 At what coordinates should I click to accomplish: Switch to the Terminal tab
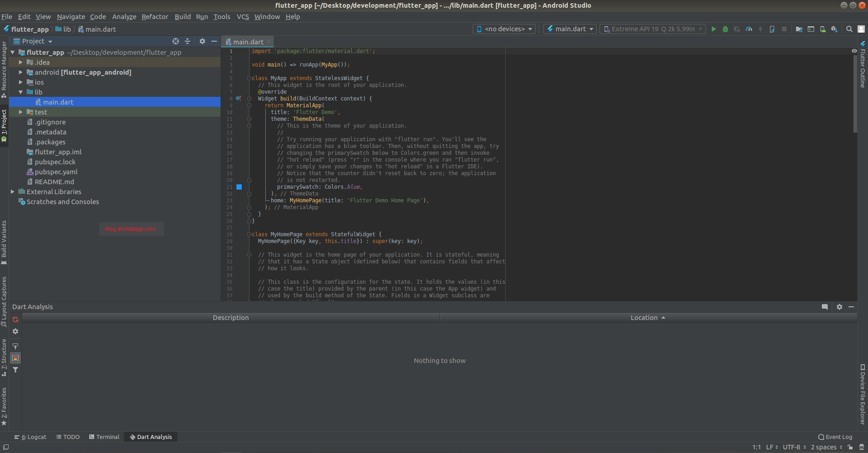104,437
